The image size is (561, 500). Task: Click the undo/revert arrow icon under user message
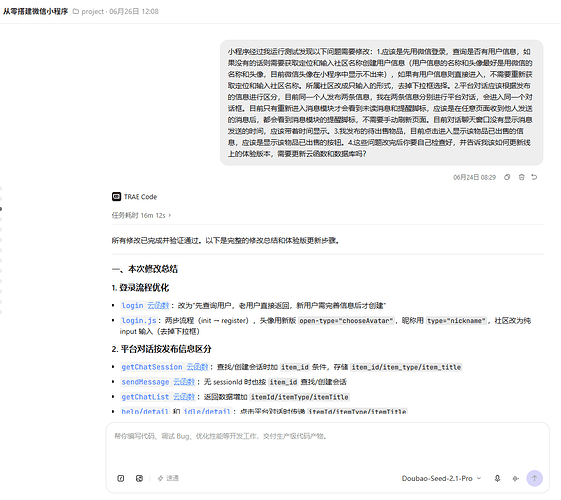[x=534, y=177]
